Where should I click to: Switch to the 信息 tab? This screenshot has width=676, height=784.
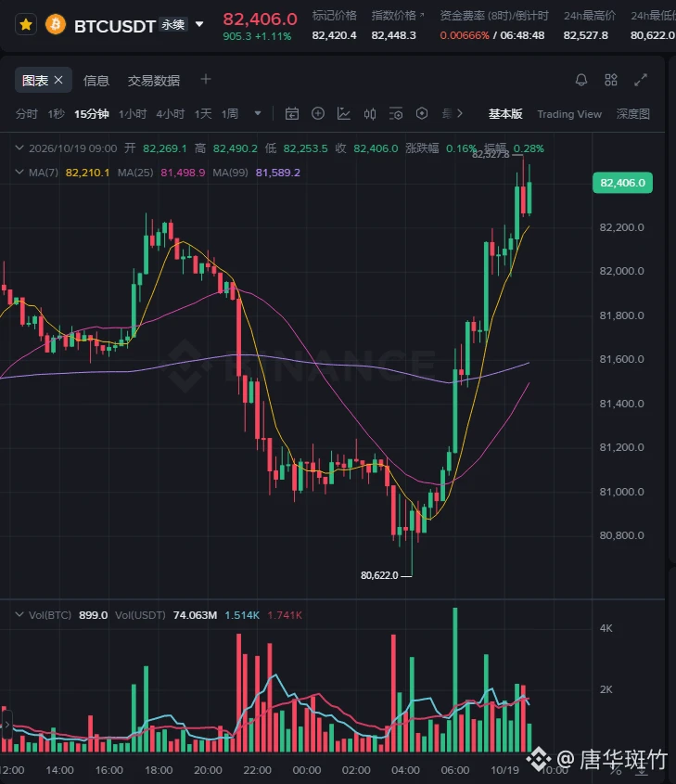click(x=96, y=81)
